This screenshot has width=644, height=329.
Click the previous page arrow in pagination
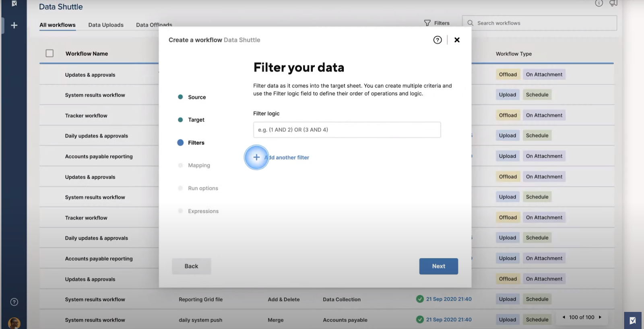point(563,317)
